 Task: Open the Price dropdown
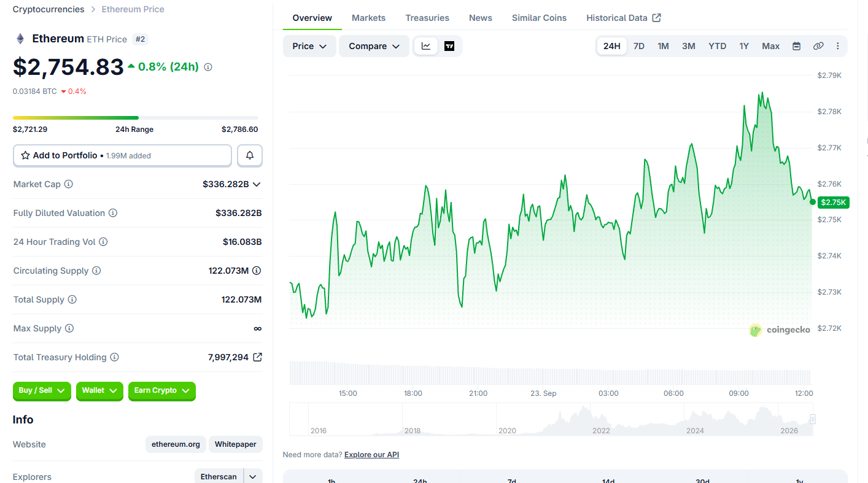coord(309,46)
